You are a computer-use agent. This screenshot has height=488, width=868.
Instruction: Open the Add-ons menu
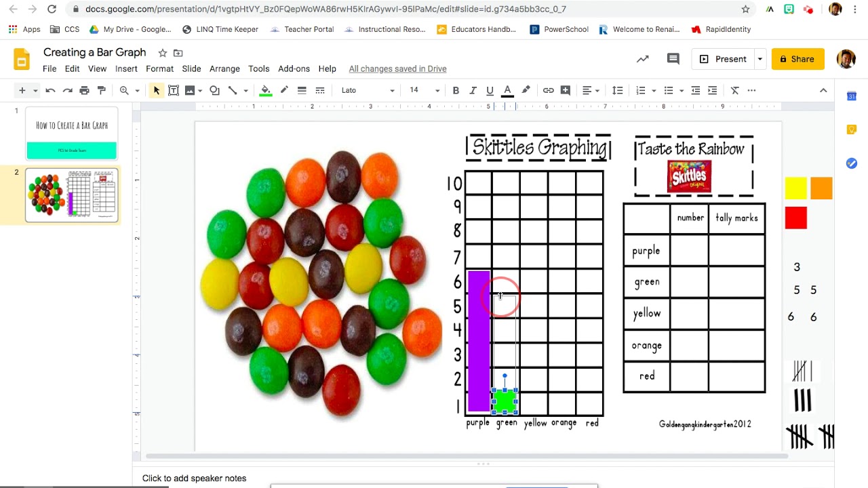tap(294, 68)
